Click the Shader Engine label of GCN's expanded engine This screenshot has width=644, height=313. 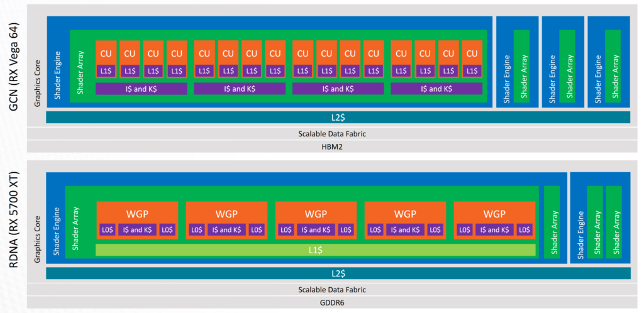pyautogui.click(x=58, y=75)
